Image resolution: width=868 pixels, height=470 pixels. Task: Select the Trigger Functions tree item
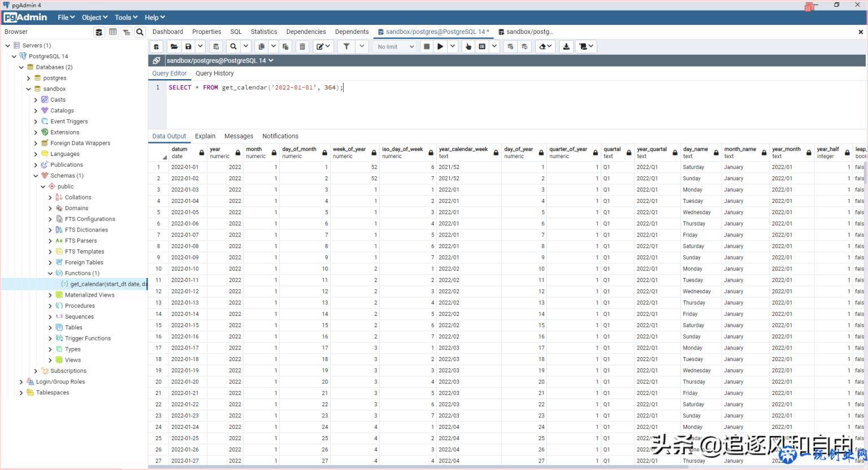pyautogui.click(x=88, y=338)
